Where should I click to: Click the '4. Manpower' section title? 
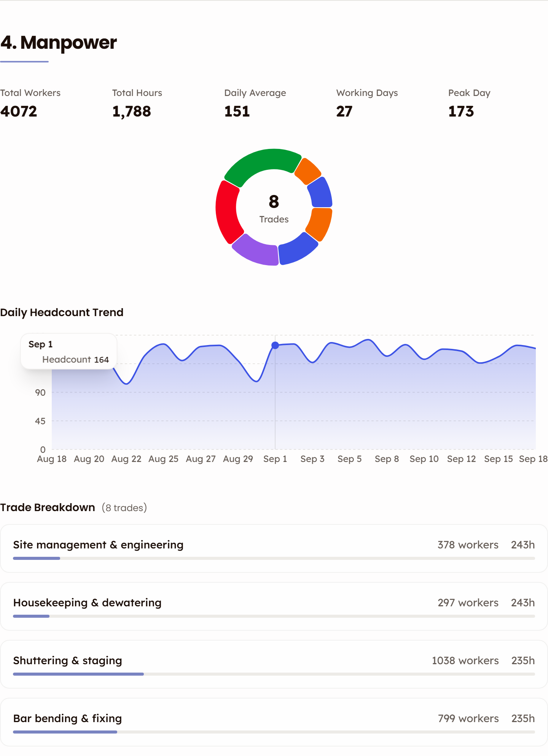pyautogui.click(x=59, y=43)
